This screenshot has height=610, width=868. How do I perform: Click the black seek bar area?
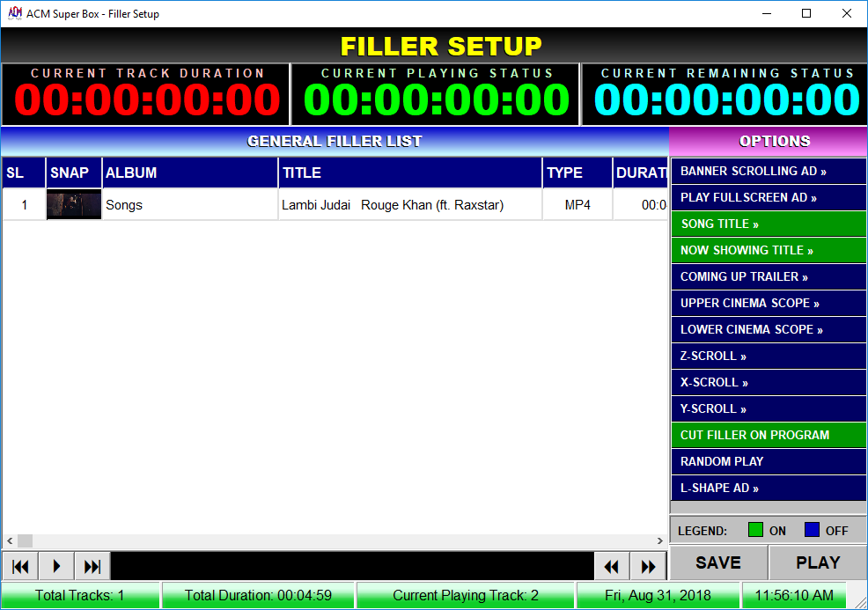pyautogui.click(x=352, y=566)
